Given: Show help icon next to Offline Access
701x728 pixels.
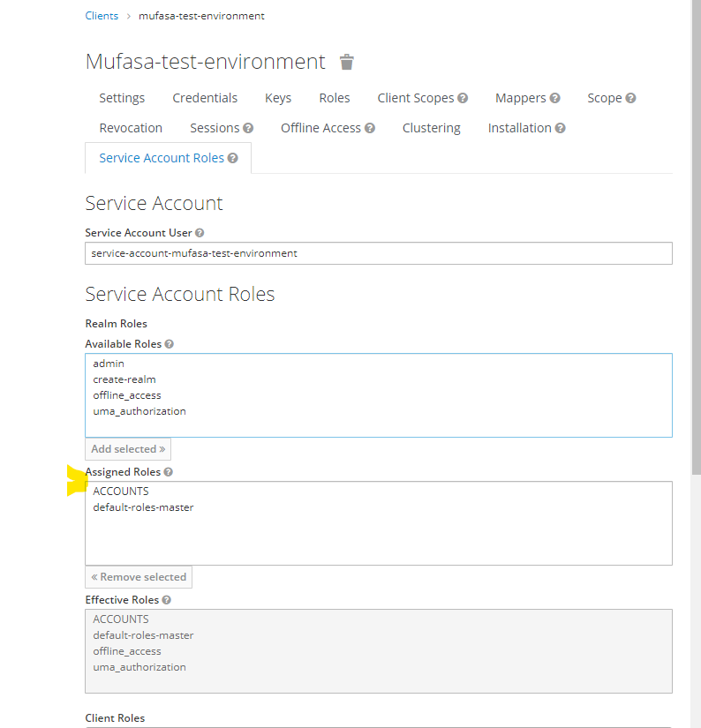Looking at the screenshot, I should pyautogui.click(x=370, y=128).
